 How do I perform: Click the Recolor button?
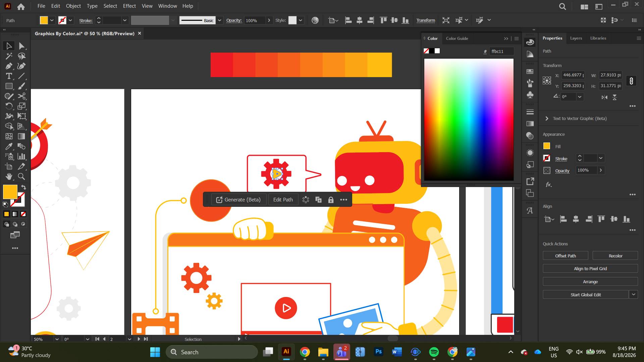(x=615, y=256)
